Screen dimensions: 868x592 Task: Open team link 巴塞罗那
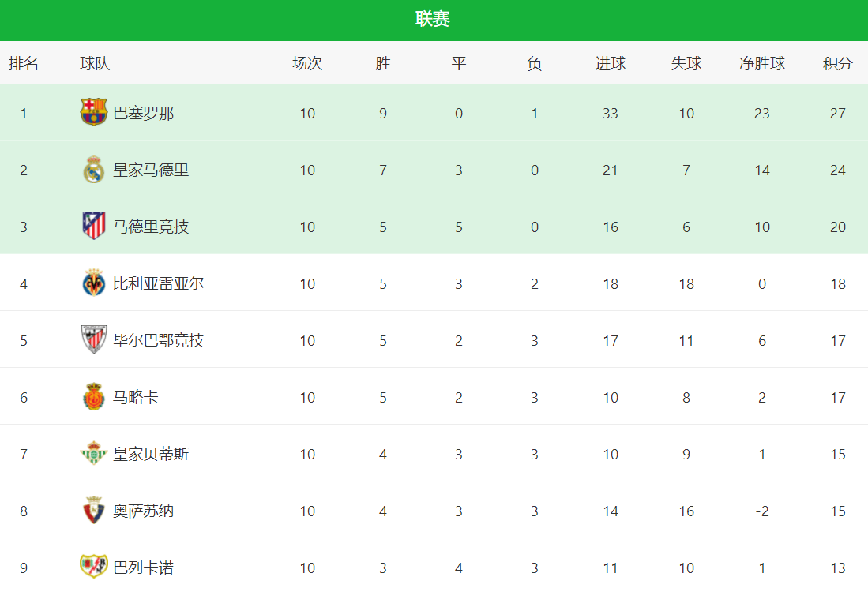144,114
